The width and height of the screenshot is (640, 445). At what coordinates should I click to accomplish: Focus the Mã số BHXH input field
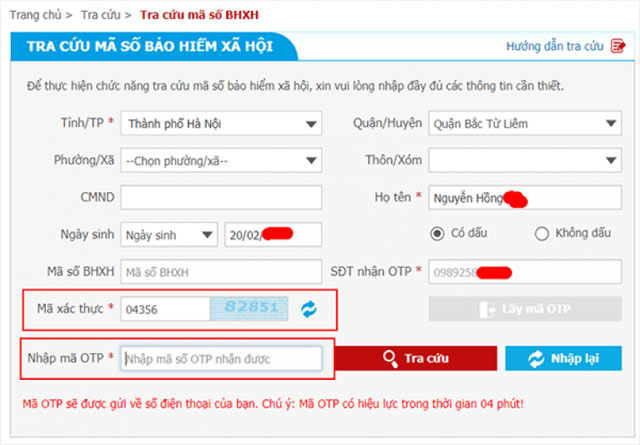click(221, 272)
